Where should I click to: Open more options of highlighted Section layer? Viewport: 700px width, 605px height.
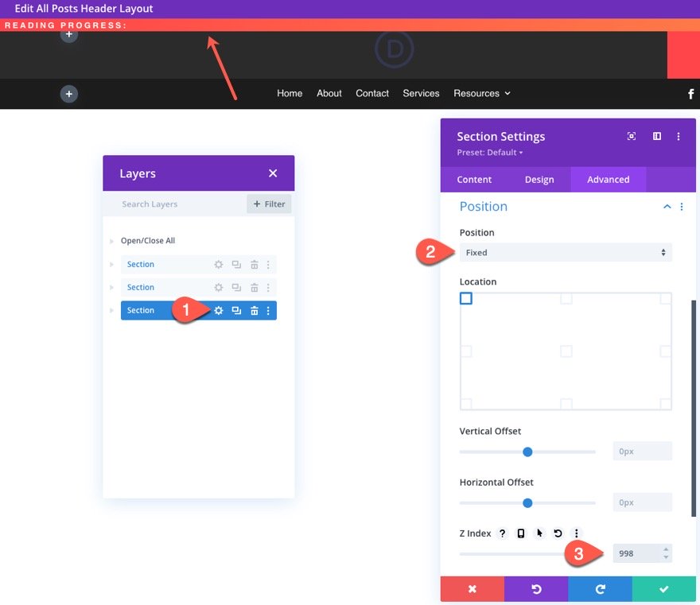coord(268,311)
